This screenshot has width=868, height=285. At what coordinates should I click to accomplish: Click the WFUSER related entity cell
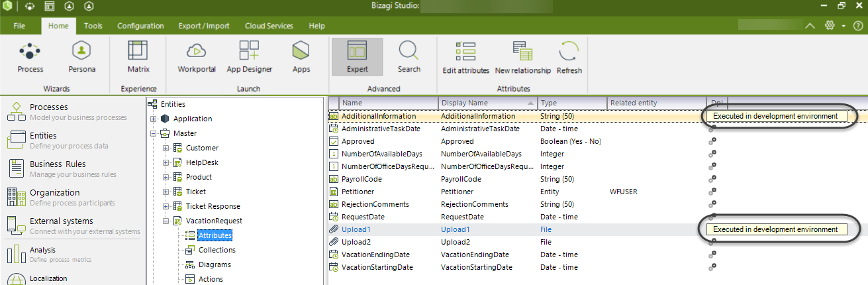(x=624, y=192)
